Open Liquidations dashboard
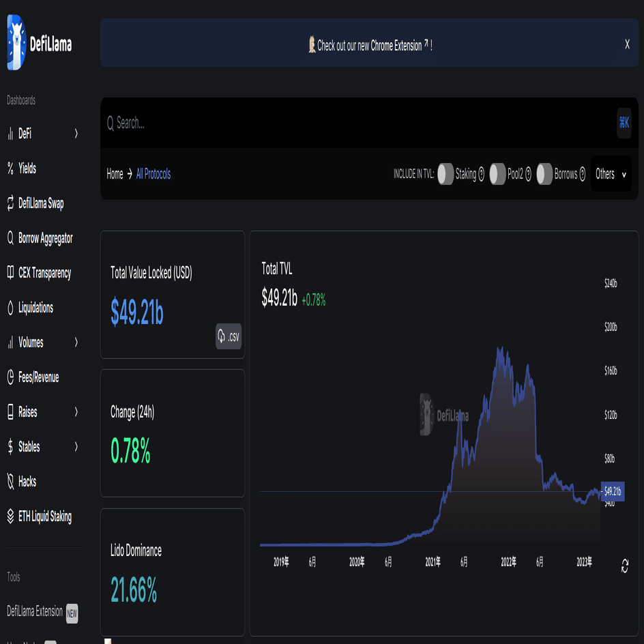The width and height of the screenshot is (644, 644). coord(35,308)
